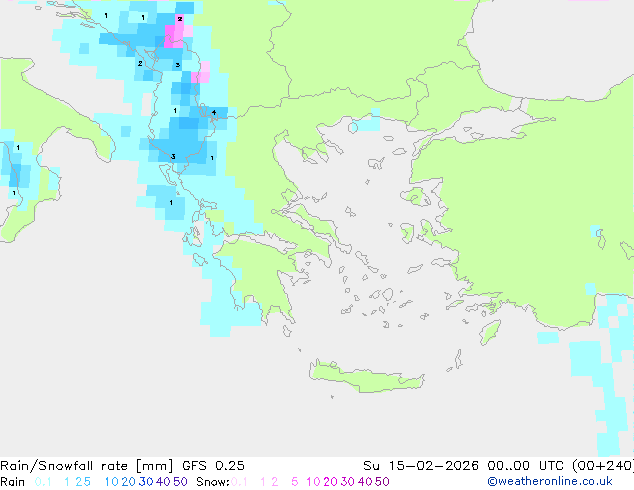The image size is (634, 490).
Task: Click the rainfall value "4" on the map
Action: tap(214, 113)
